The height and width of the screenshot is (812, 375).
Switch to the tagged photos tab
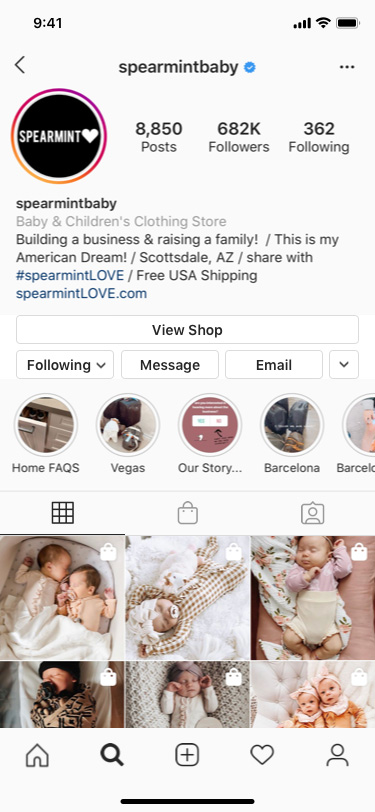(312, 513)
